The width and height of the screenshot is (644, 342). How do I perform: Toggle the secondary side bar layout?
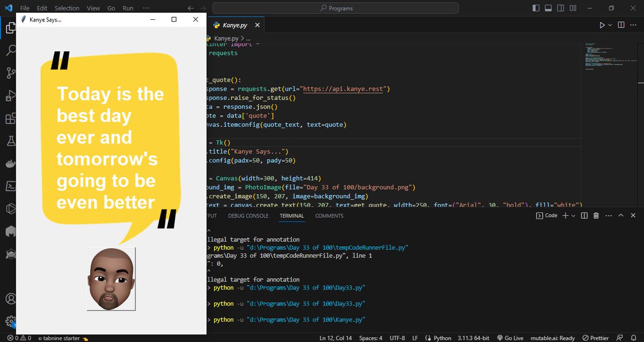pos(561,8)
